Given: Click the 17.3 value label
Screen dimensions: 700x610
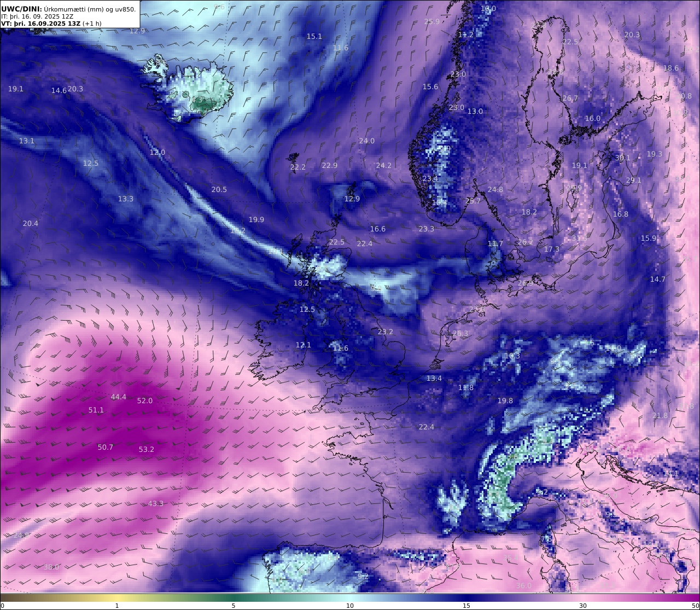Looking at the screenshot, I should pos(551,249).
